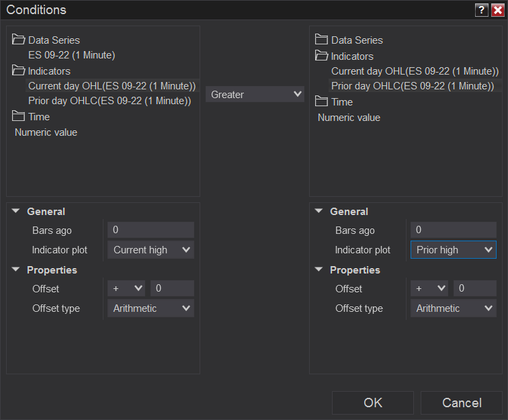Click the left Time folder icon
Viewport: 508px width, 420px height.
pyautogui.click(x=19, y=116)
